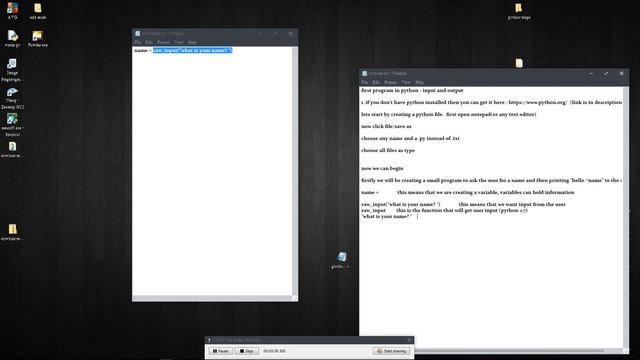
Task: Click the 'this means that we are creating a variable' text
Action: [486, 193]
